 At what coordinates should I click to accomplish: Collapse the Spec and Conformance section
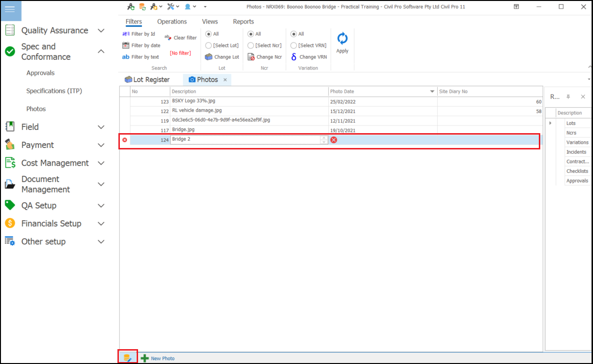[x=101, y=51]
